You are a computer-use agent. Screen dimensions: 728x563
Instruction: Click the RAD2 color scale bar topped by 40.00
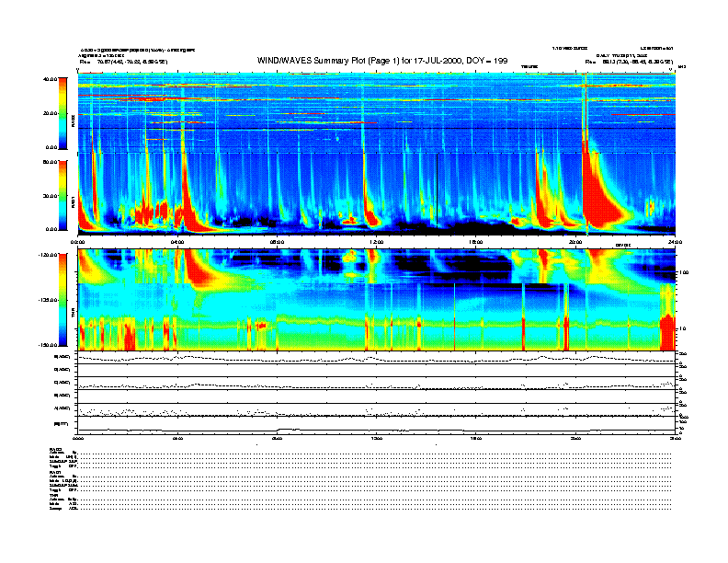tap(63, 113)
